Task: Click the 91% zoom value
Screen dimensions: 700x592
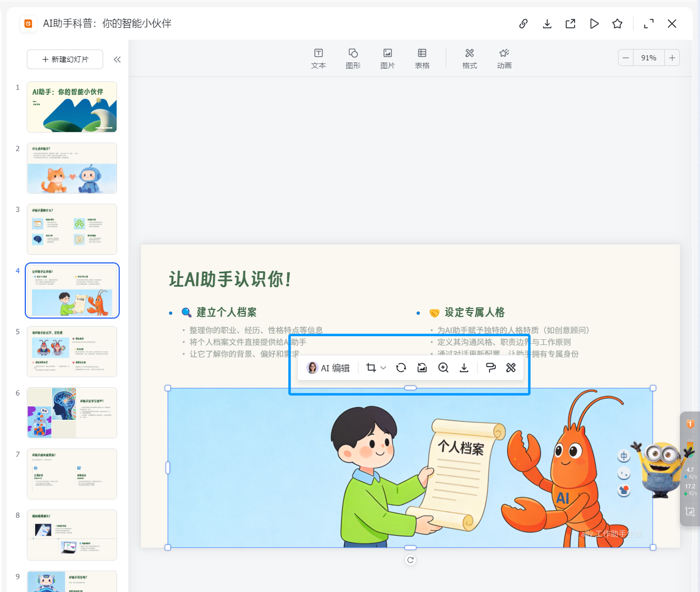Action: (649, 58)
